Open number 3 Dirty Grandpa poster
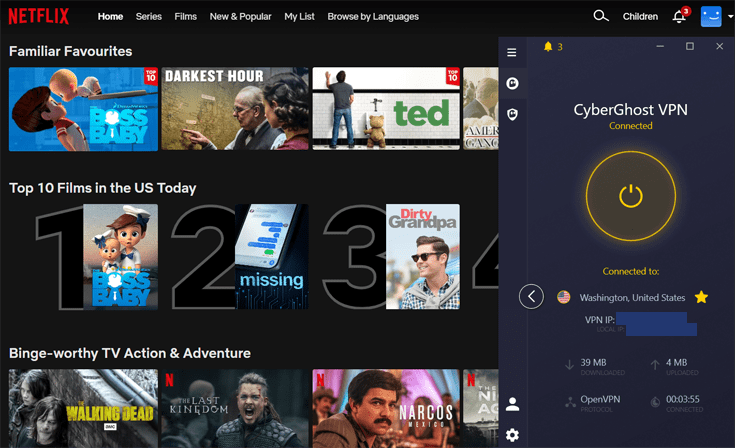Viewport: 735px width, 448px height. coord(423,257)
